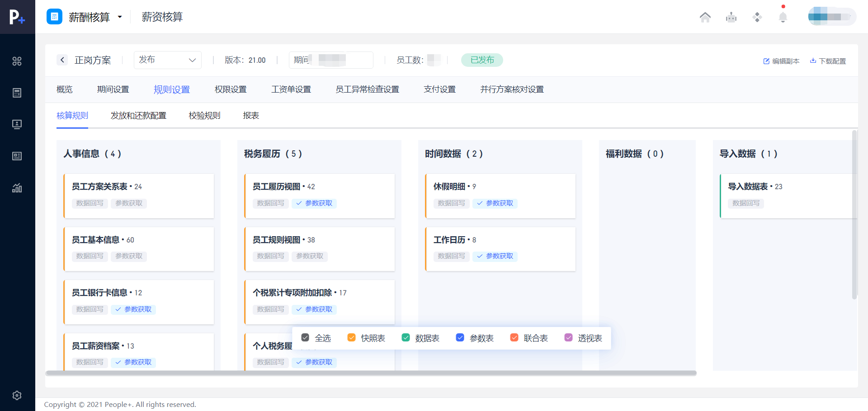Click the calculator icon in left sidebar
This screenshot has height=411, width=868.
click(x=17, y=93)
